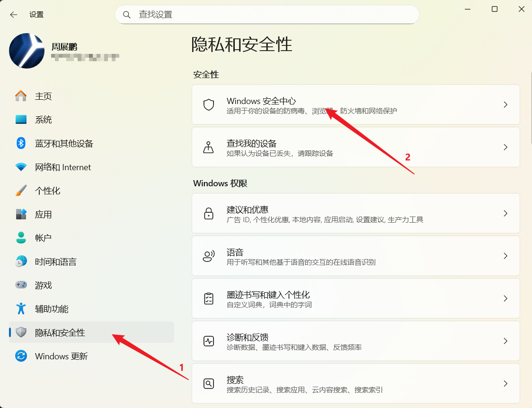This screenshot has height=408, width=532.
Task: Click the user avatar picture
Action: click(x=27, y=51)
